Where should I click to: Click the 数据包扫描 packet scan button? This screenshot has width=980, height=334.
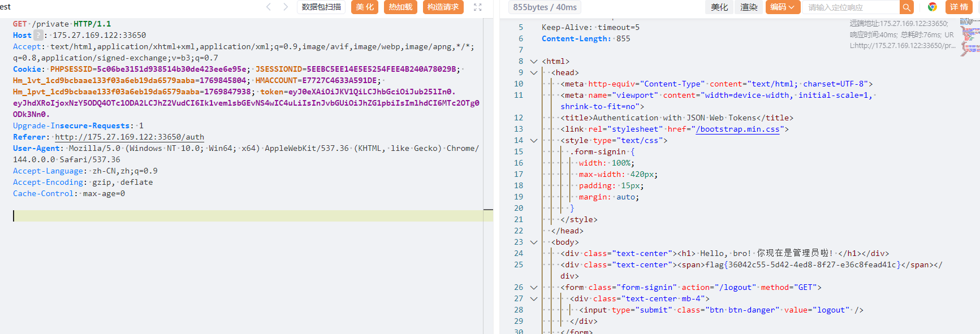321,7
